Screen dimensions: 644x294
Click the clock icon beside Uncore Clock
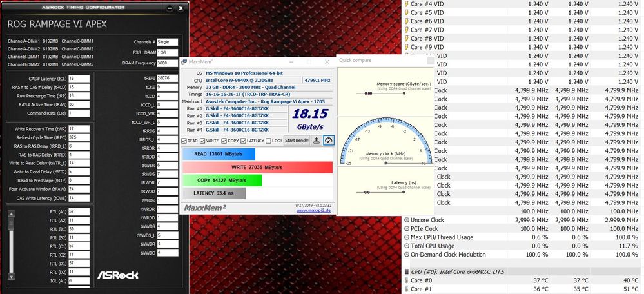pos(407,220)
